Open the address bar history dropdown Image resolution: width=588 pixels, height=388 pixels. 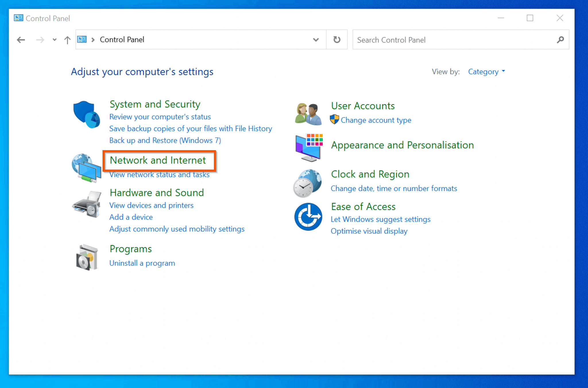[316, 40]
